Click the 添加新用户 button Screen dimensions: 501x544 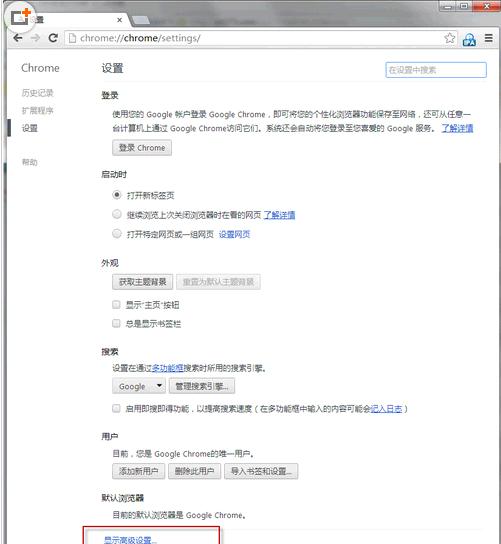point(138,471)
